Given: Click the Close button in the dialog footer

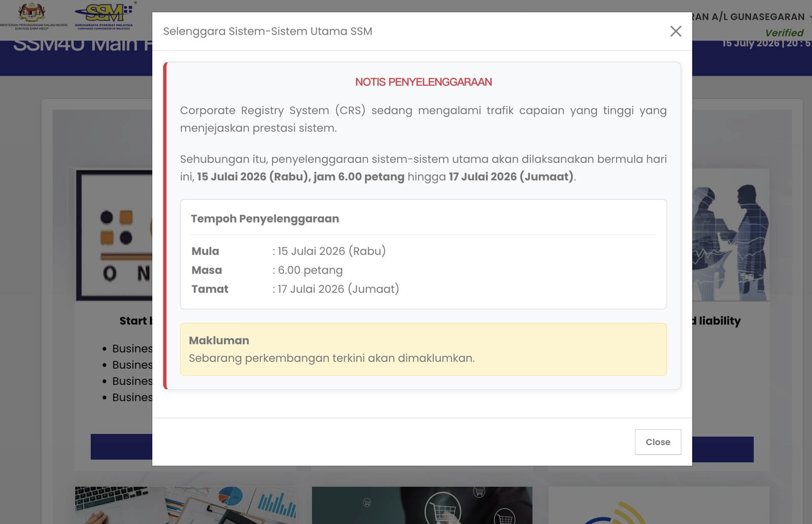Looking at the screenshot, I should point(658,442).
